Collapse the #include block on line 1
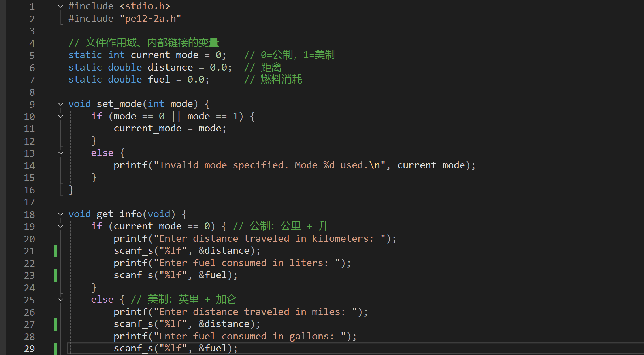The width and height of the screenshot is (644, 355). click(x=61, y=6)
